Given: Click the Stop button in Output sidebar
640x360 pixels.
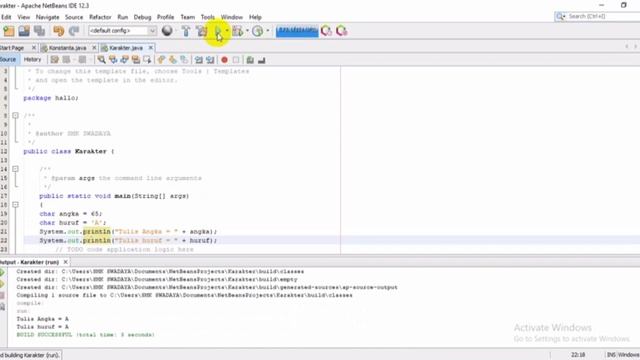Looking at the screenshot, I should (x=2, y=295).
